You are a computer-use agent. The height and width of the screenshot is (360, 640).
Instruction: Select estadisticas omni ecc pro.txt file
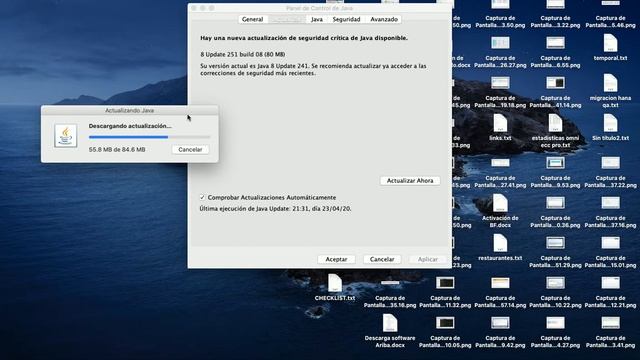point(555,124)
